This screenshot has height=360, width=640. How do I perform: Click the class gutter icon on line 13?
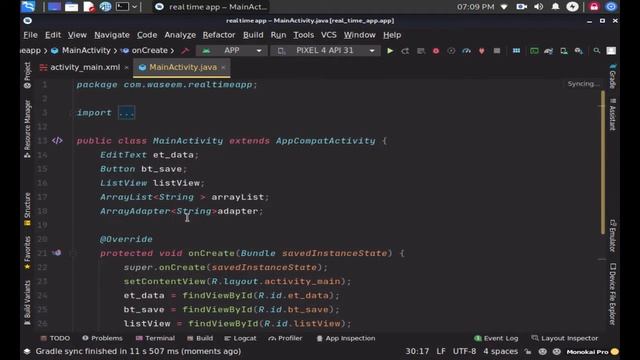pos(57,141)
